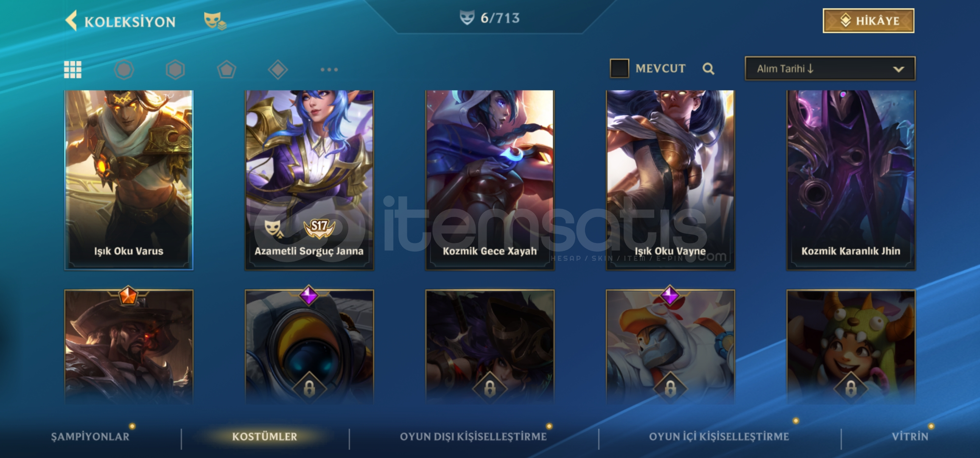
Task: Filter skins by circle rarity icon
Action: click(124, 70)
